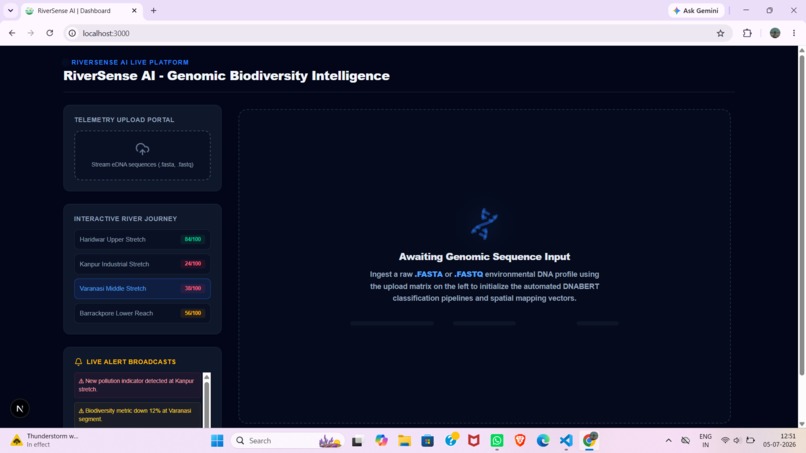Select Haridwar Upper Stretch

142,240
